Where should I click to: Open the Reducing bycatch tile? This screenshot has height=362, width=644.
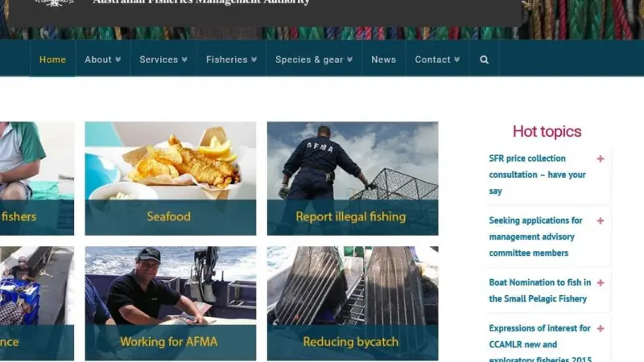(x=353, y=303)
